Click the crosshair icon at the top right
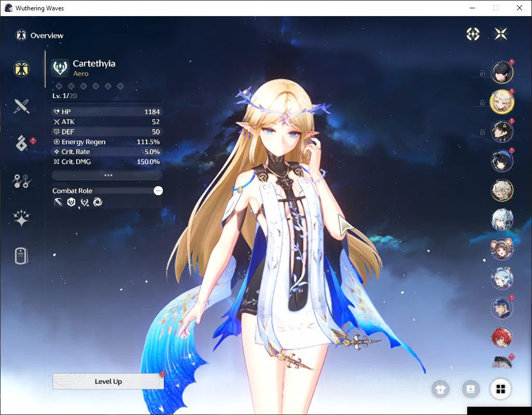532x415 pixels. 473,34
